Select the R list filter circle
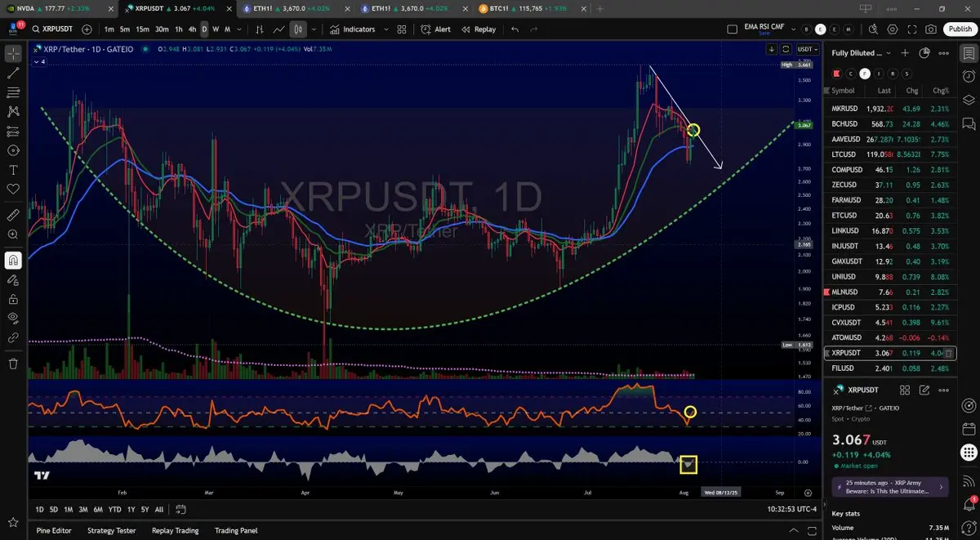This screenshot has width=980, height=540. (893, 74)
